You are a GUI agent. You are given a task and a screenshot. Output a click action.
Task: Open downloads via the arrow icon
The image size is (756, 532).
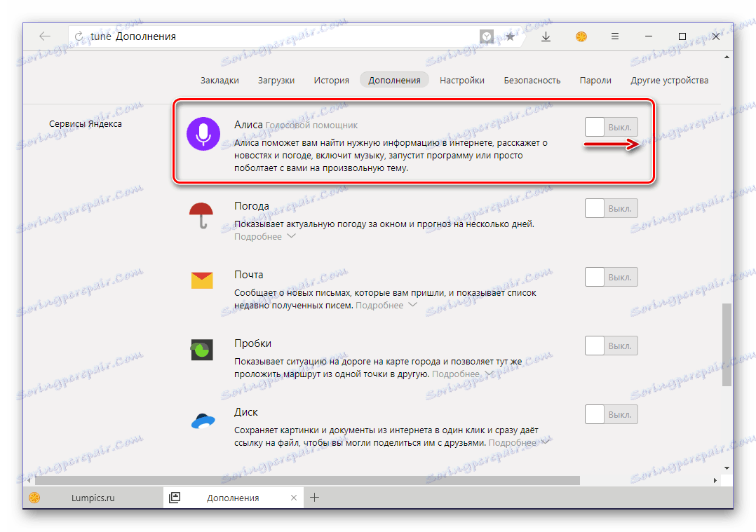coord(546,36)
